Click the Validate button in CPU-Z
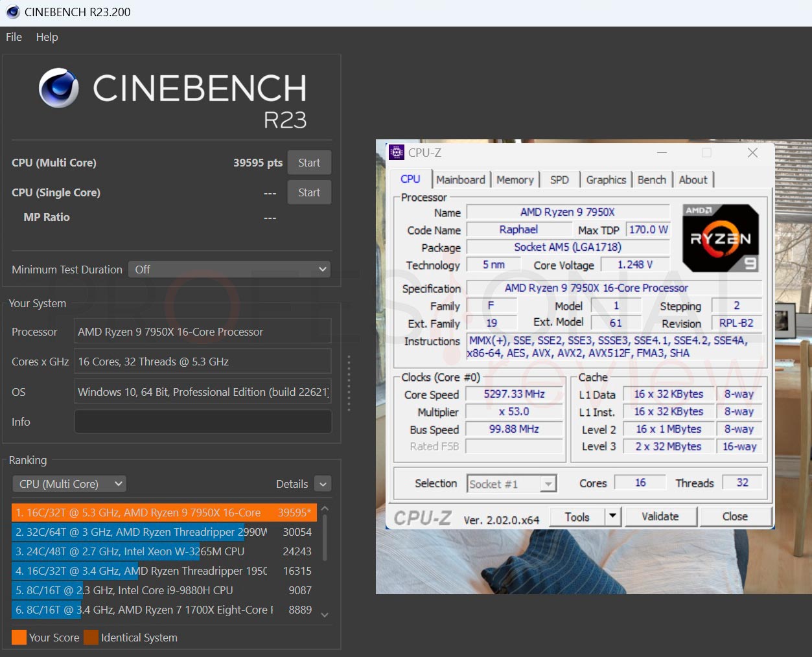Image resolution: width=812 pixels, height=657 pixels. tap(660, 516)
